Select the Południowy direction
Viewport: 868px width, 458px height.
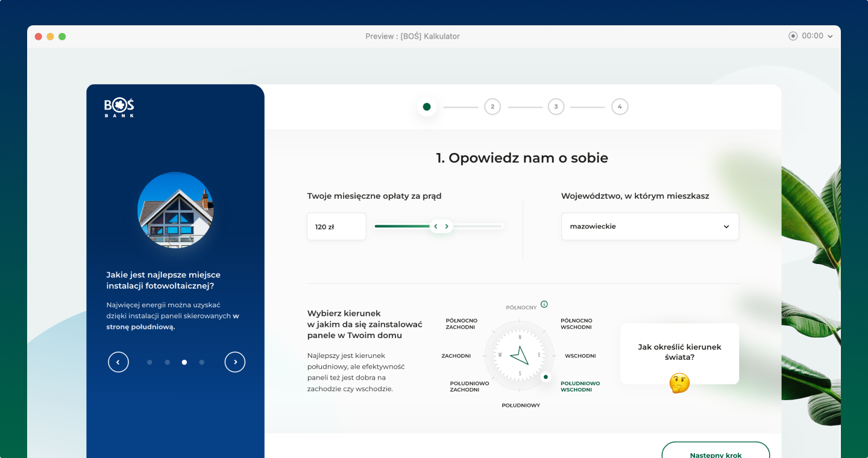(x=521, y=406)
